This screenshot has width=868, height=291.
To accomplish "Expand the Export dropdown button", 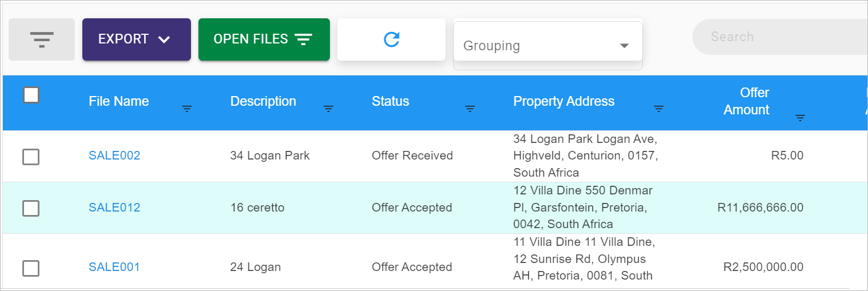I will point(137,39).
